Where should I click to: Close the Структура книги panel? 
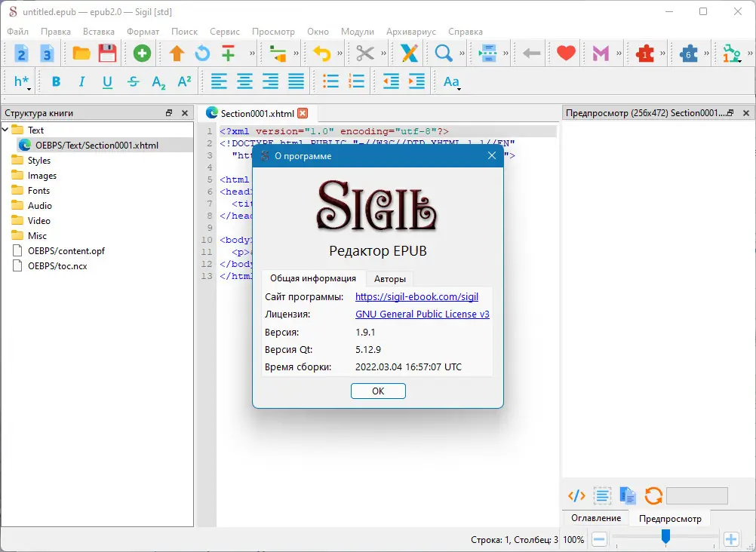185,113
